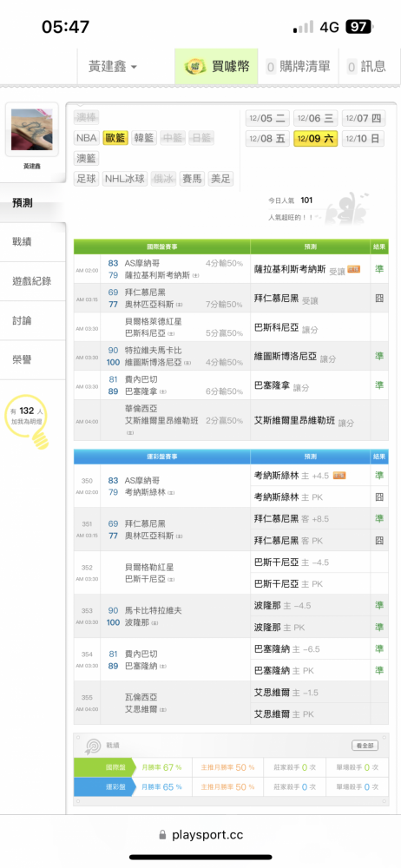Click the butterfly popularity mascot icon
Screen dimensions: 401x868
tap(345, 207)
